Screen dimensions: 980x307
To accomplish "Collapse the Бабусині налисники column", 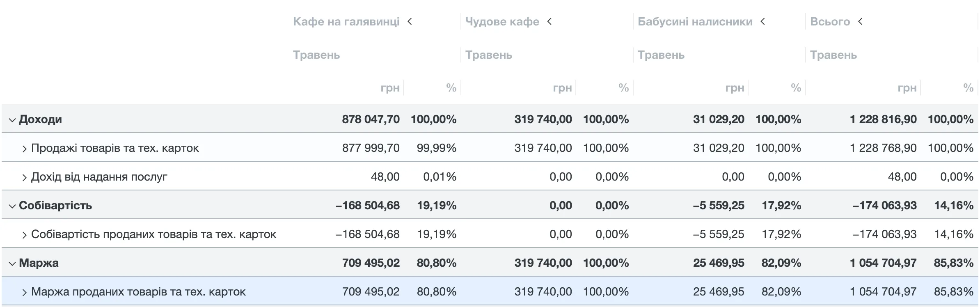I will point(763,21).
